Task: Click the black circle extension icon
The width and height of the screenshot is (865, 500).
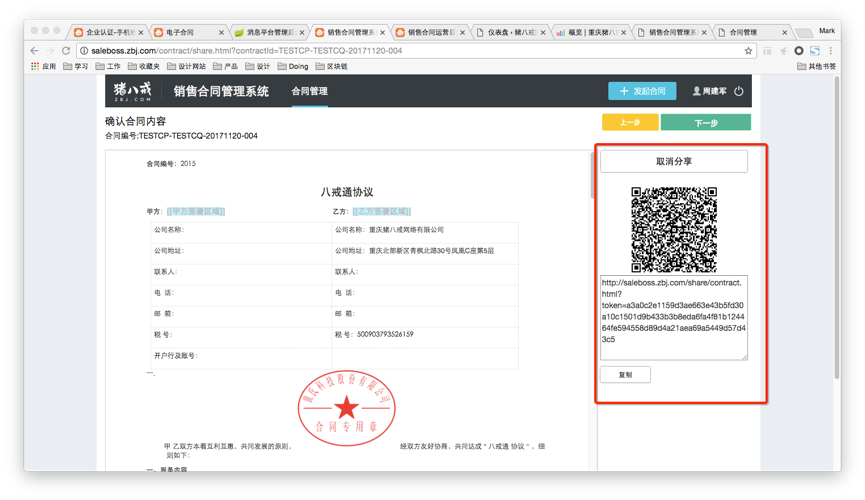Action: (798, 50)
